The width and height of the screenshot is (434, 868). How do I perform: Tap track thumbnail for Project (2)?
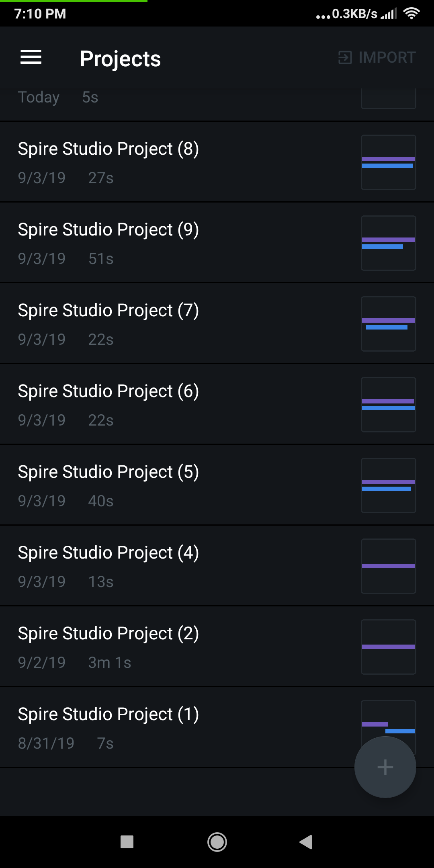pyautogui.click(x=388, y=647)
